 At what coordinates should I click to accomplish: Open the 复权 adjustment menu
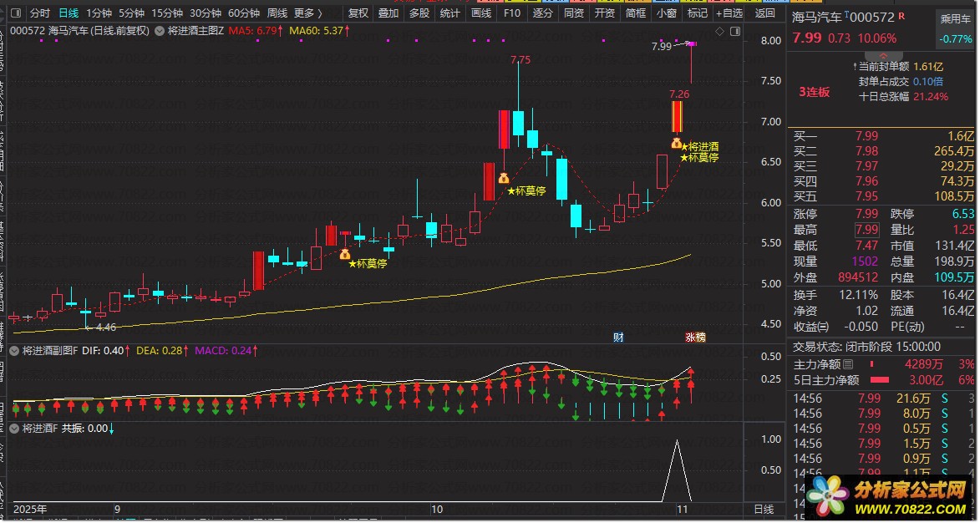pyautogui.click(x=358, y=13)
